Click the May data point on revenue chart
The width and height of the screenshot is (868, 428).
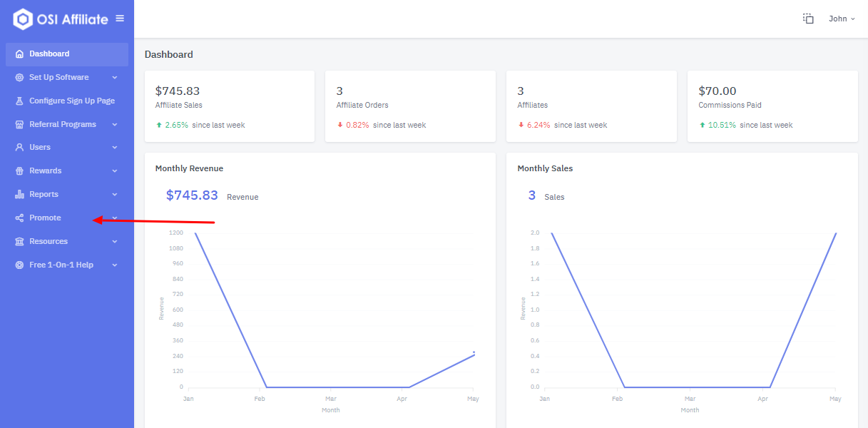click(x=474, y=352)
